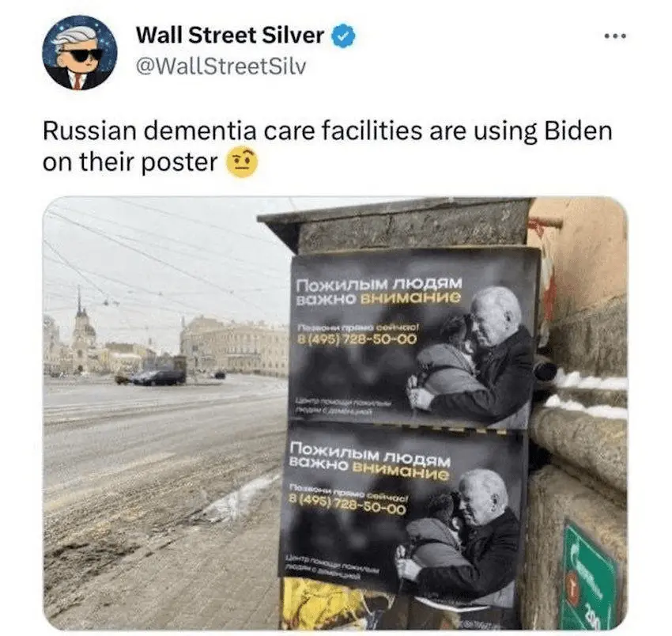Screen dimensions: 672x636
Task: Click the lower dark poster in photo
Action: coord(402,513)
